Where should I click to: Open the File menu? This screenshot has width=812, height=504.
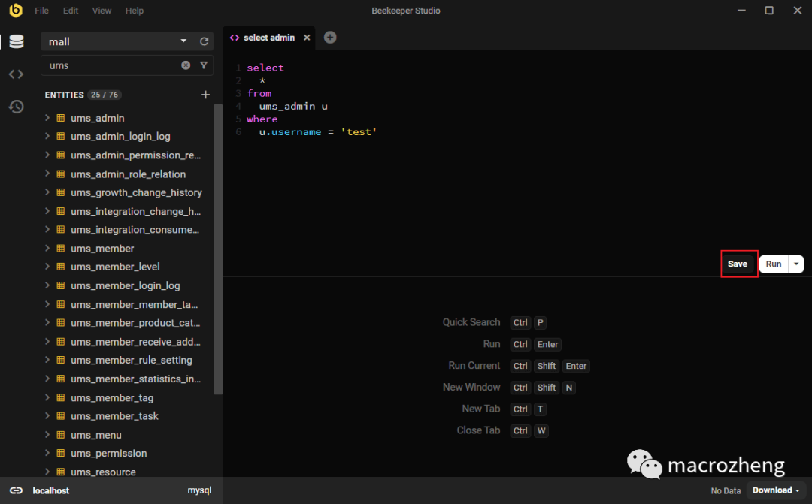coord(41,11)
